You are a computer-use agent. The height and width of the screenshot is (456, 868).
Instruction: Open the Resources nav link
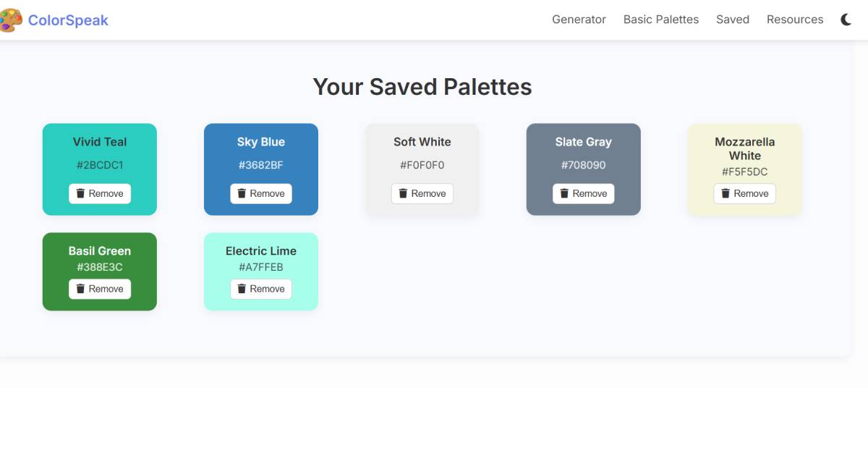pyautogui.click(x=794, y=20)
